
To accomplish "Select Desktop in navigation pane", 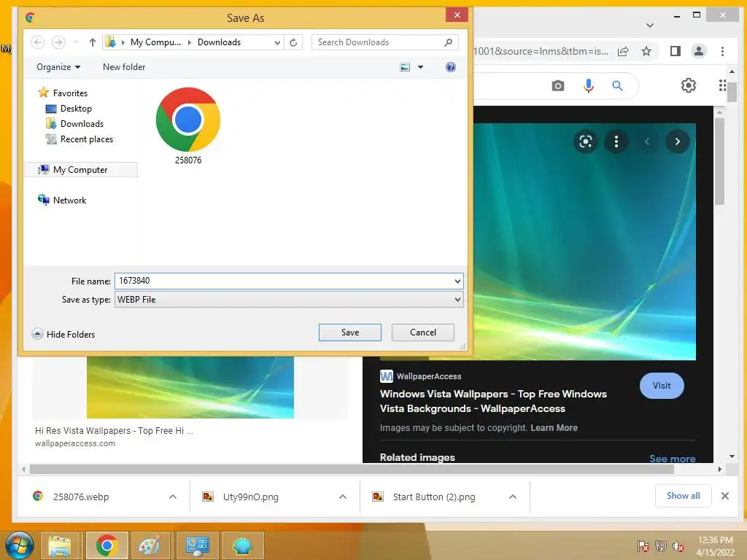I will [x=69, y=109].
